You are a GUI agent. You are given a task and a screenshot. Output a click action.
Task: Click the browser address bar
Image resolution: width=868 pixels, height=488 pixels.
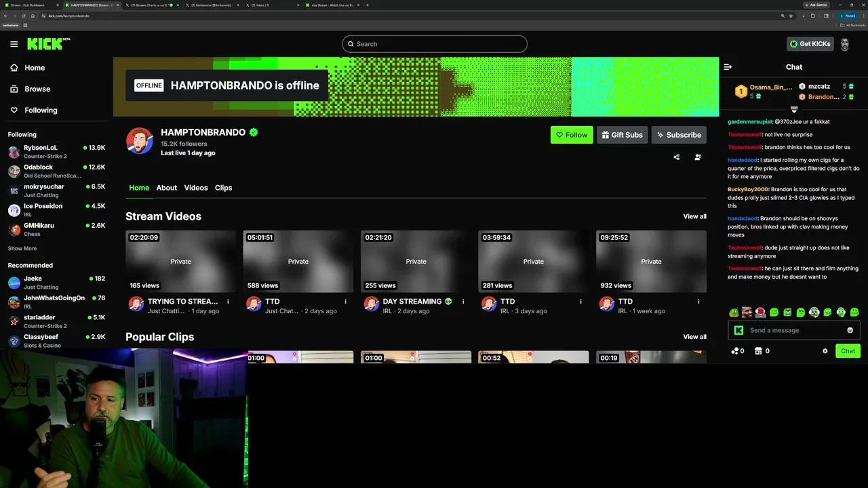[407, 16]
